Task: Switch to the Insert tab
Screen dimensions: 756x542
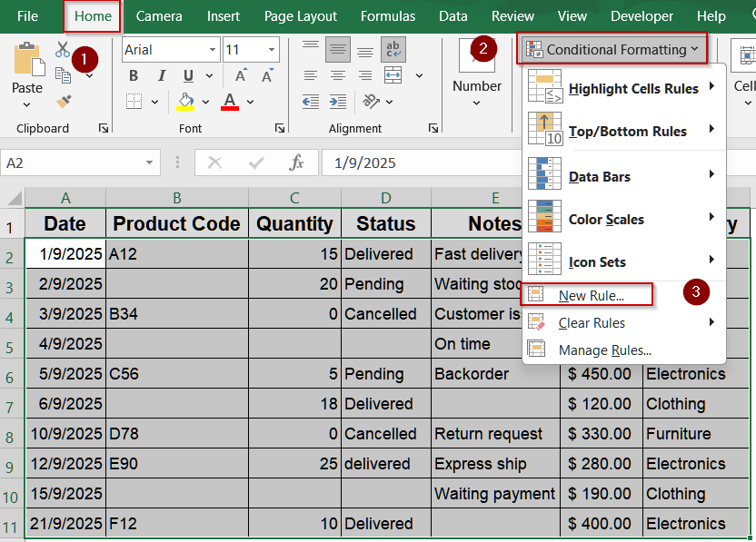Action: click(224, 16)
